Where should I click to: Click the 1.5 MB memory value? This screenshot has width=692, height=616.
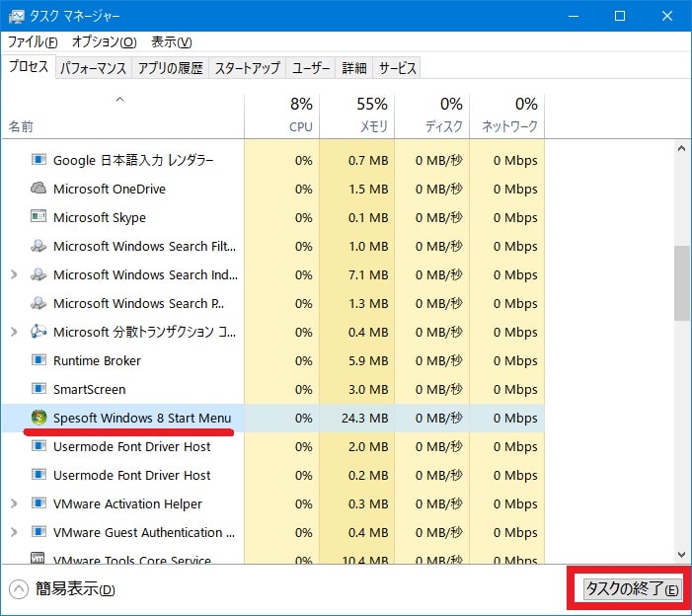[368, 189]
